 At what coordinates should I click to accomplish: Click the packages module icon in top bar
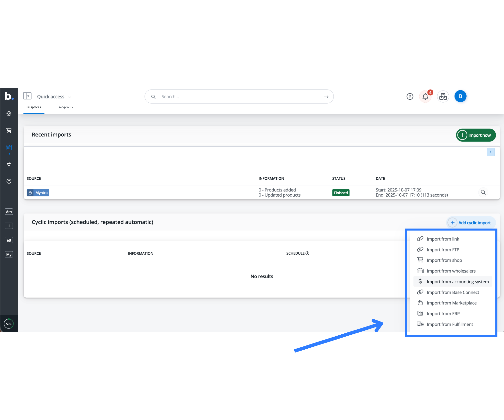[x=443, y=96]
